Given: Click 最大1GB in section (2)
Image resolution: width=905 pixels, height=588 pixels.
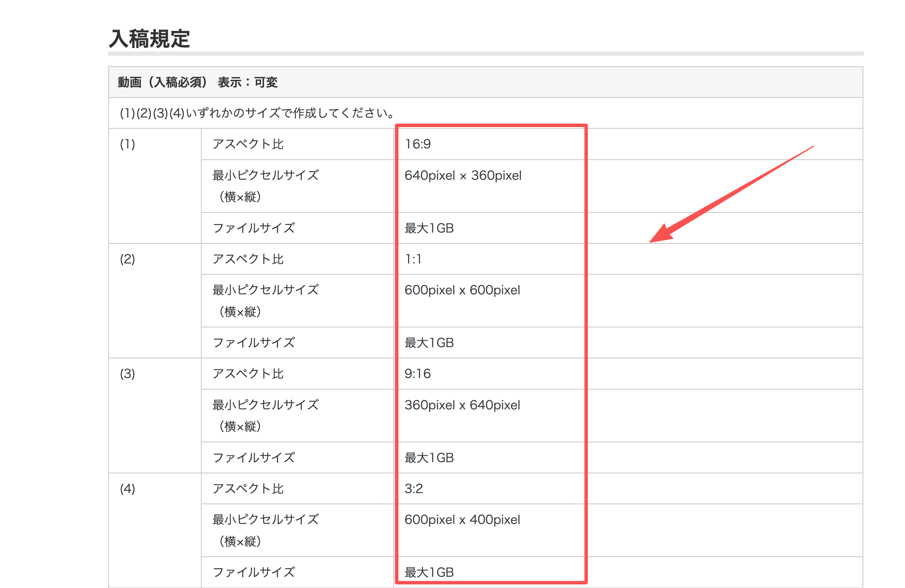Looking at the screenshot, I should [x=429, y=342].
